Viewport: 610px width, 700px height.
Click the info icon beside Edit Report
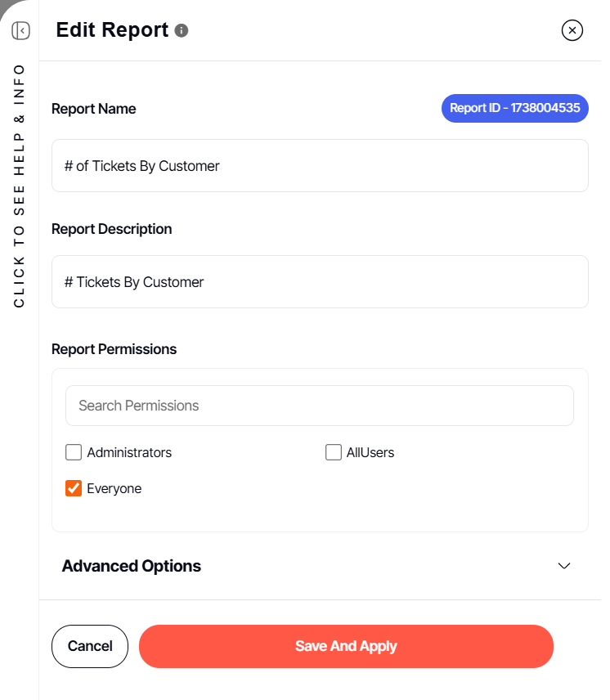[x=182, y=31]
